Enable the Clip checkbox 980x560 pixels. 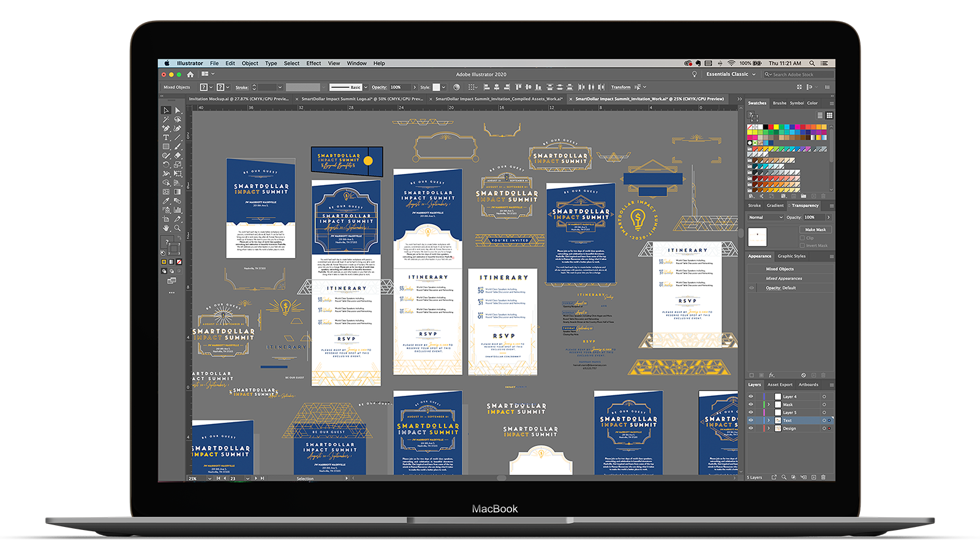(x=802, y=238)
